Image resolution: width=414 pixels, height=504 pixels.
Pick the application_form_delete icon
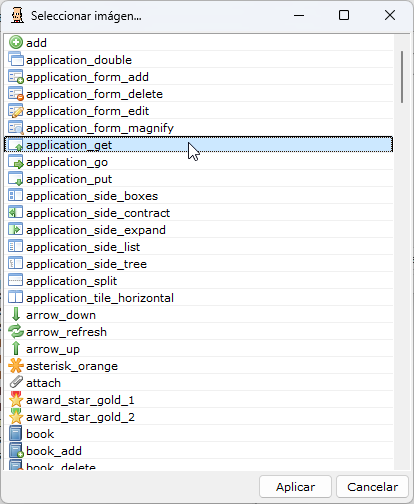coord(16,94)
